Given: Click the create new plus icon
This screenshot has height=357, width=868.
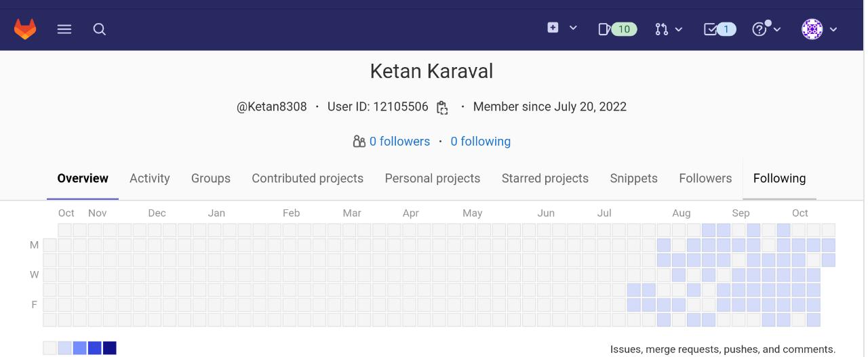Looking at the screenshot, I should click(x=553, y=28).
